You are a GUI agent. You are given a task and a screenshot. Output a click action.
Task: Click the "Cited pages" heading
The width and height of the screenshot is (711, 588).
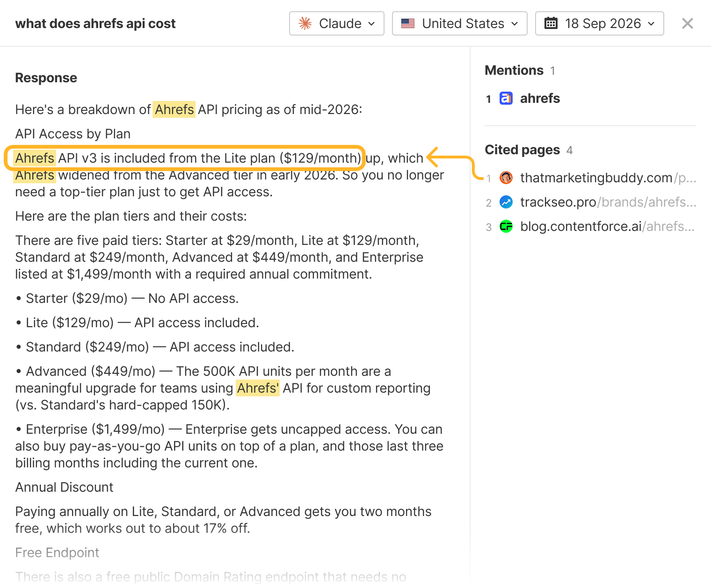click(x=522, y=150)
